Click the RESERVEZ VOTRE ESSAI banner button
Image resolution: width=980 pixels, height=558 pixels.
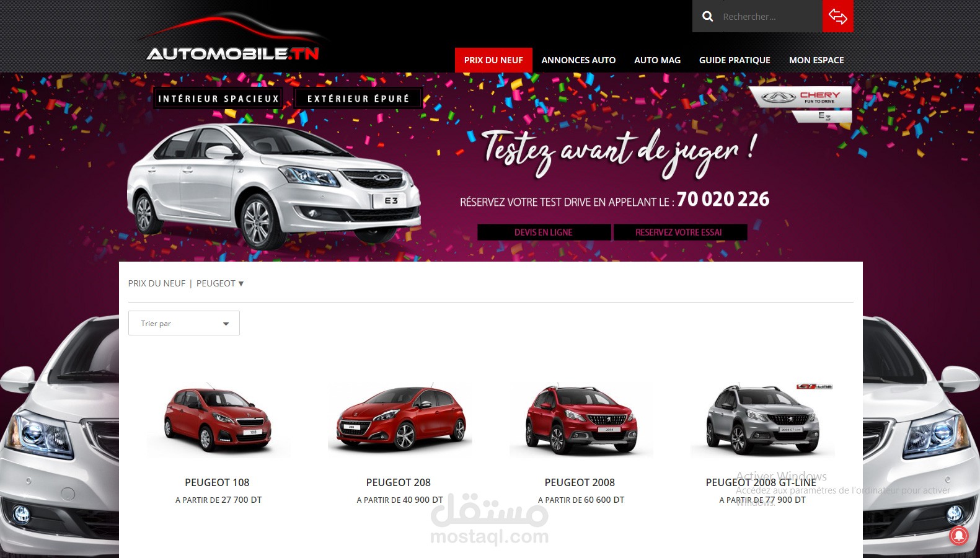pos(679,232)
